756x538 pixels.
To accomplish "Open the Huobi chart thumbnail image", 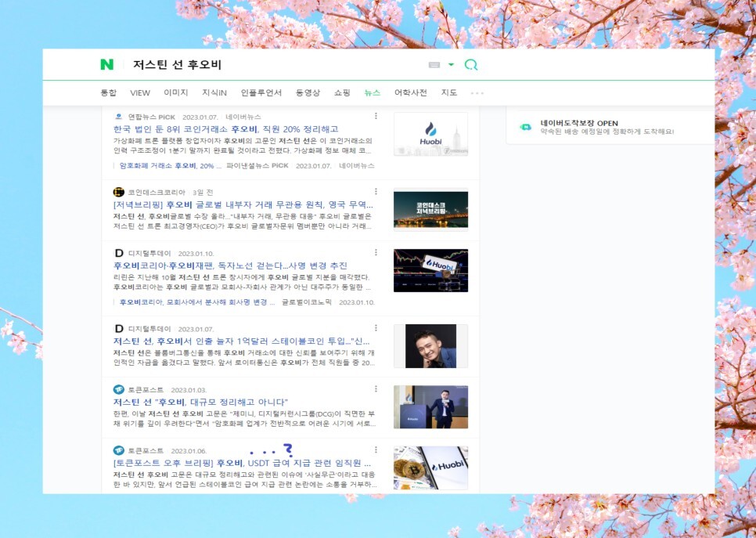I will [x=430, y=270].
